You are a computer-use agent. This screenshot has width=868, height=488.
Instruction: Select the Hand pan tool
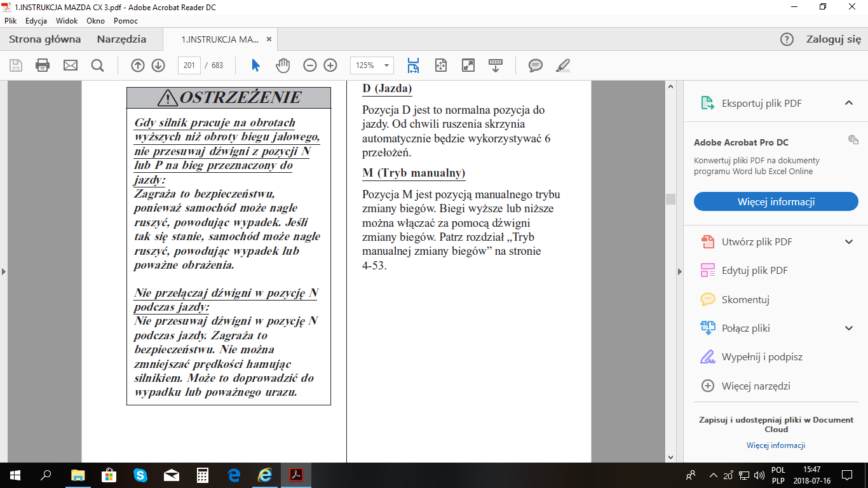283,65
